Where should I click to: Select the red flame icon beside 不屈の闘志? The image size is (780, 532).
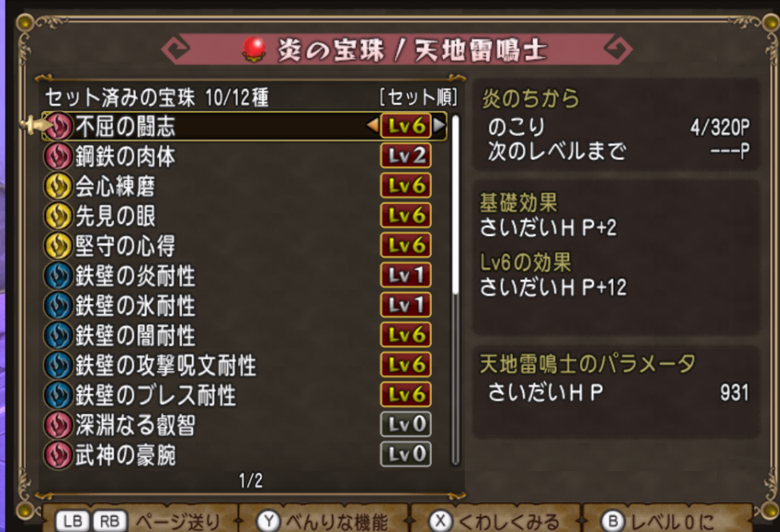tap(58, 126)
